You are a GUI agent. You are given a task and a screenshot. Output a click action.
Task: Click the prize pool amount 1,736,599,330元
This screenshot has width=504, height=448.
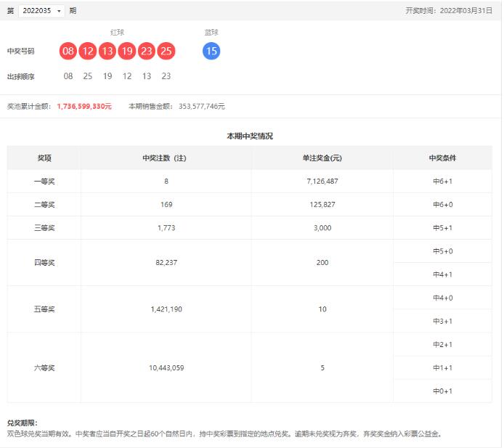[84, 107]
